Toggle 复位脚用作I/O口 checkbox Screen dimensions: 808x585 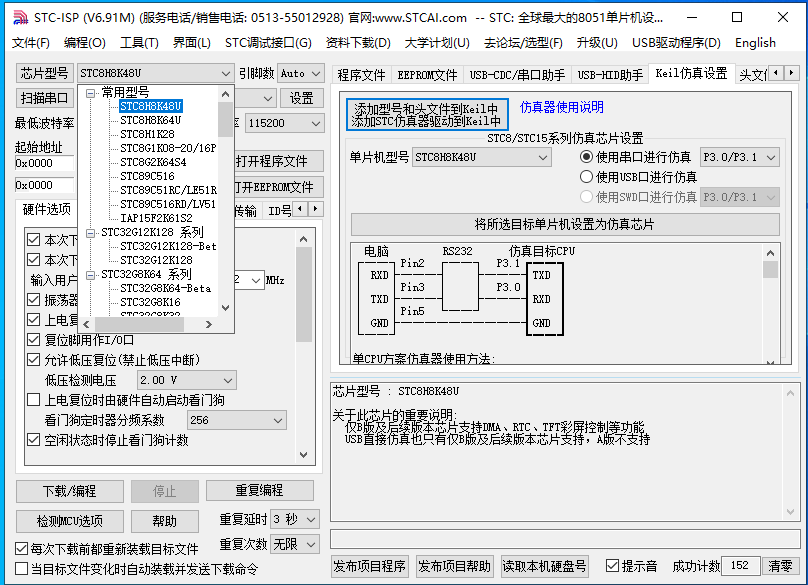(33, 340)
